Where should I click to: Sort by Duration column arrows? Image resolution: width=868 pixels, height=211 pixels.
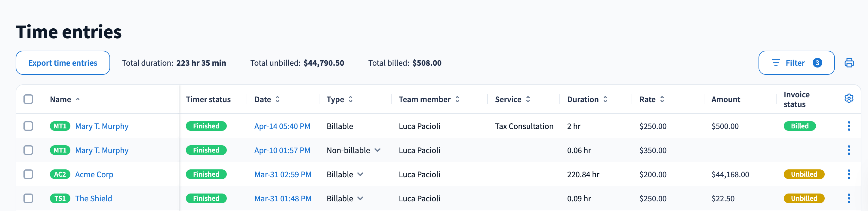(605, 99)
